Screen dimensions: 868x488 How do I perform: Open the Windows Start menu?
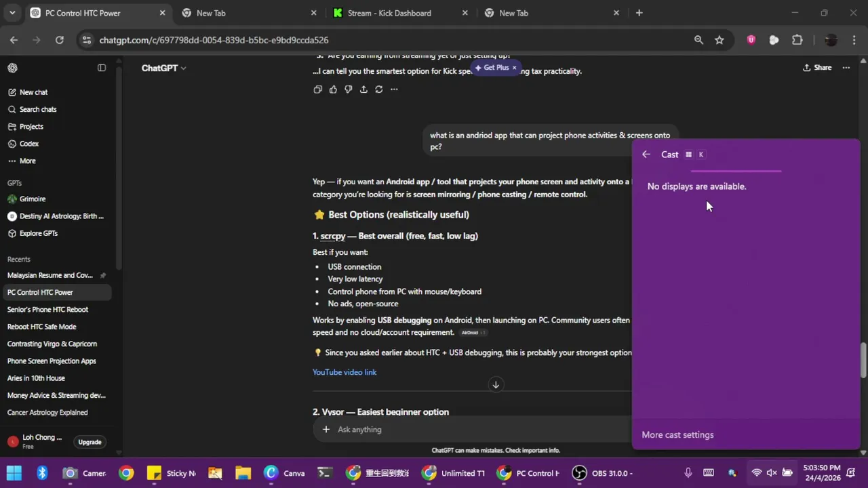(14, 473)
